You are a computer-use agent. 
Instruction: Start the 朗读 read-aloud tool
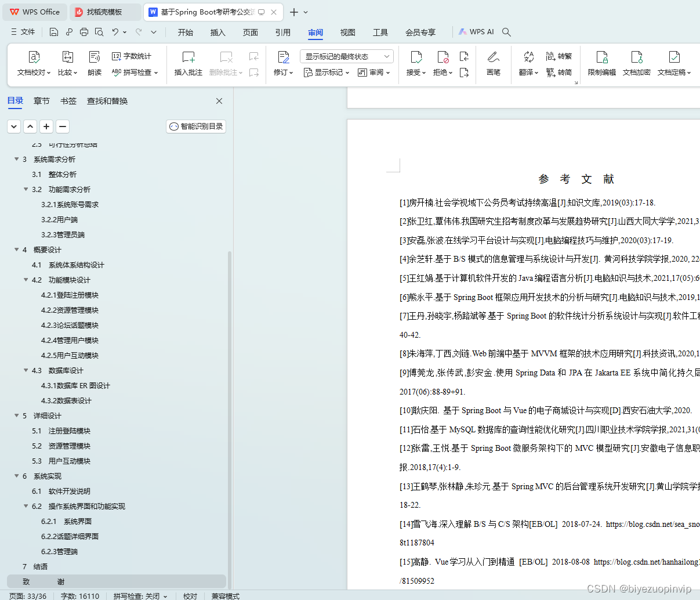click(x=95, y=64)
